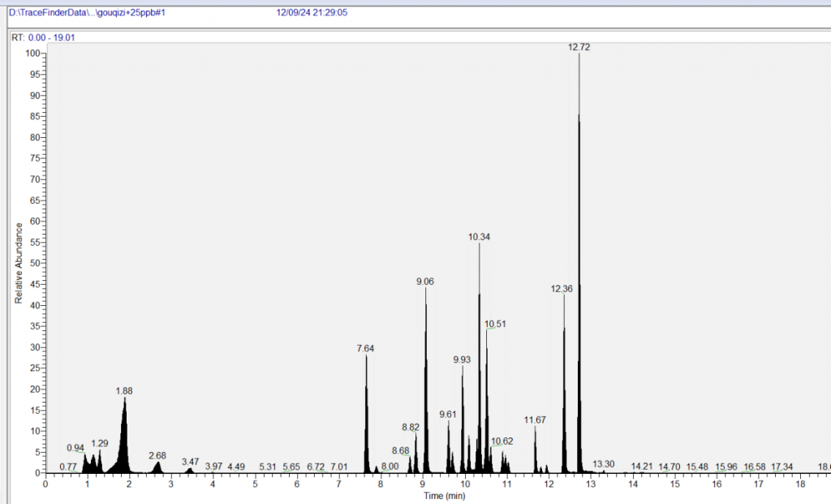831x504 pixels.
Task: Click the peak labeled 11.67
Action: coord(535,420)
